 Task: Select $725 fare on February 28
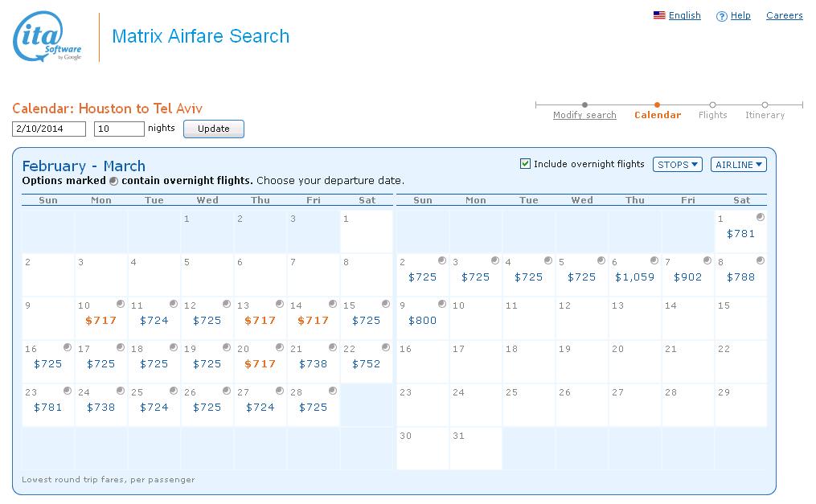[314, 408]
